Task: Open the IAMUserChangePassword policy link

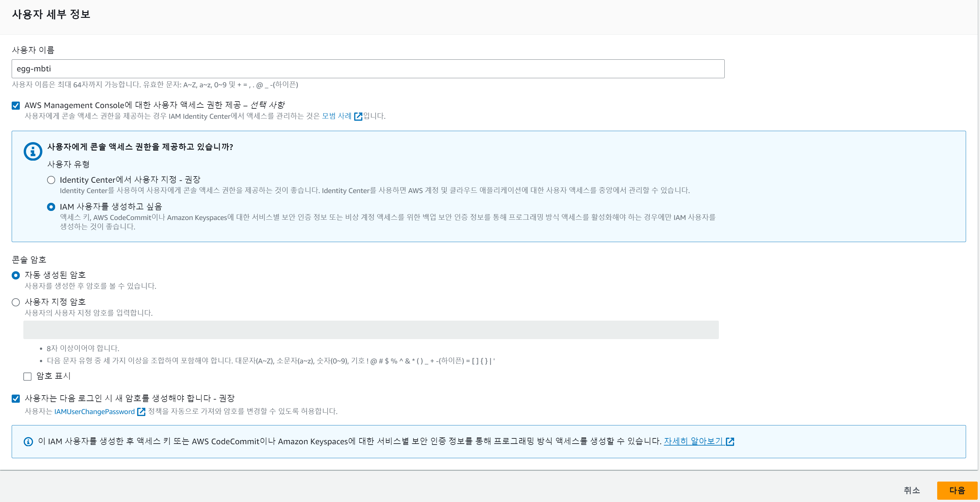Action: point(94,411)
